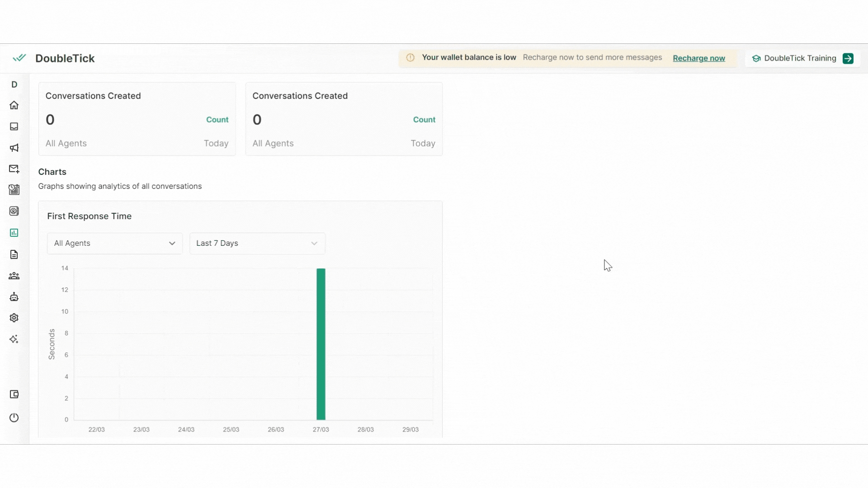Open the scheduled calendar clock icon
The height and width of the screenshot is (488, 868).
point(14,190)
